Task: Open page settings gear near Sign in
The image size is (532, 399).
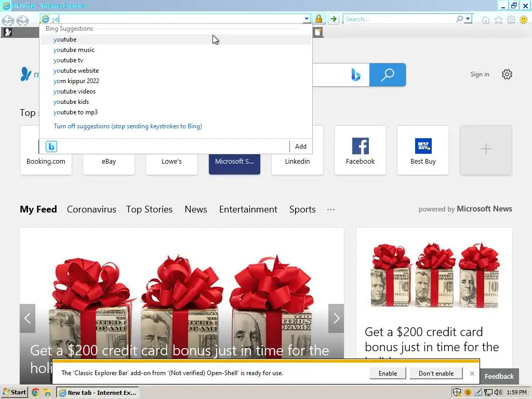Action: click(507, 74)
